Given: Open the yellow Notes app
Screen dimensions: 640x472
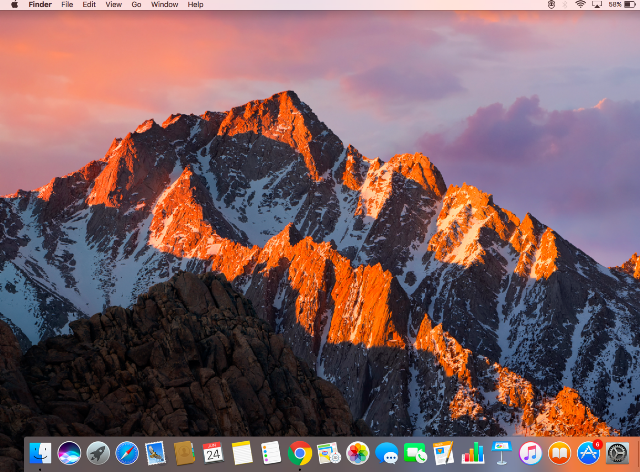Looking at the screenshot, I should pyautogui.click(x=242, y=453).
